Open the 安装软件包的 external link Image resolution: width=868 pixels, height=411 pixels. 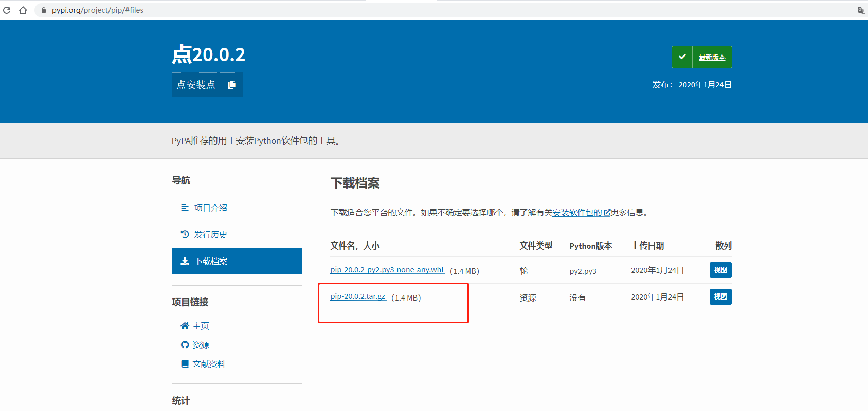(581, 212)
